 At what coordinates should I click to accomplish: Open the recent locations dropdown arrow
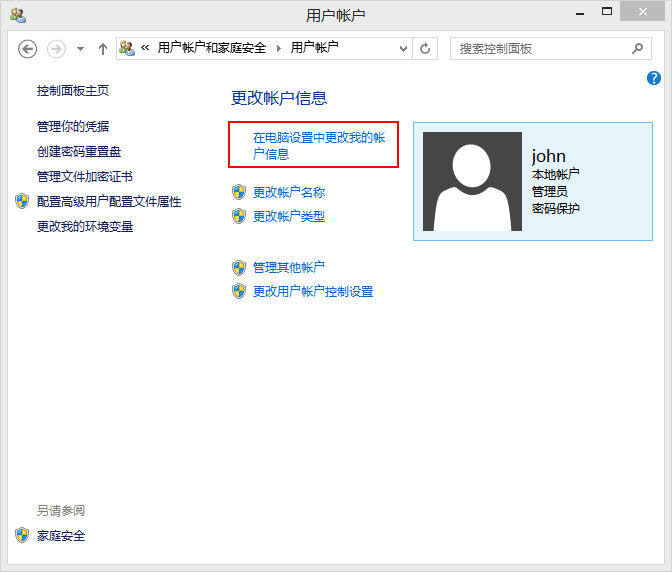point(80,49)
